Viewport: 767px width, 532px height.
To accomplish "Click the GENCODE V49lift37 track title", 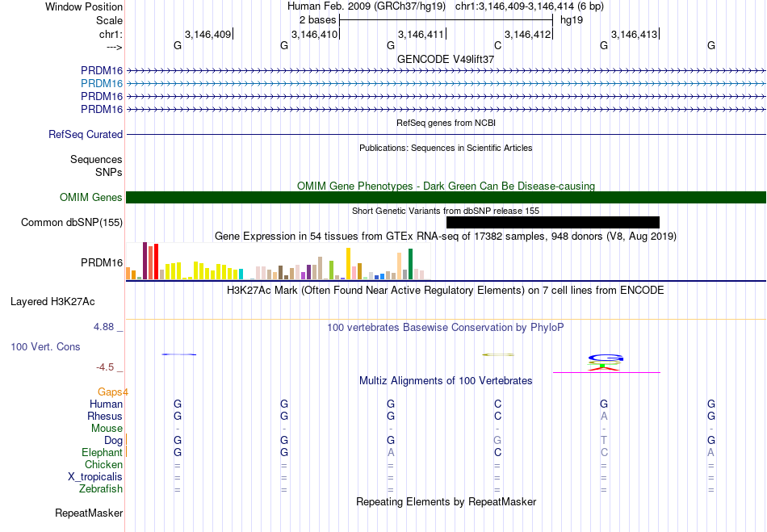I will (446, 59).
